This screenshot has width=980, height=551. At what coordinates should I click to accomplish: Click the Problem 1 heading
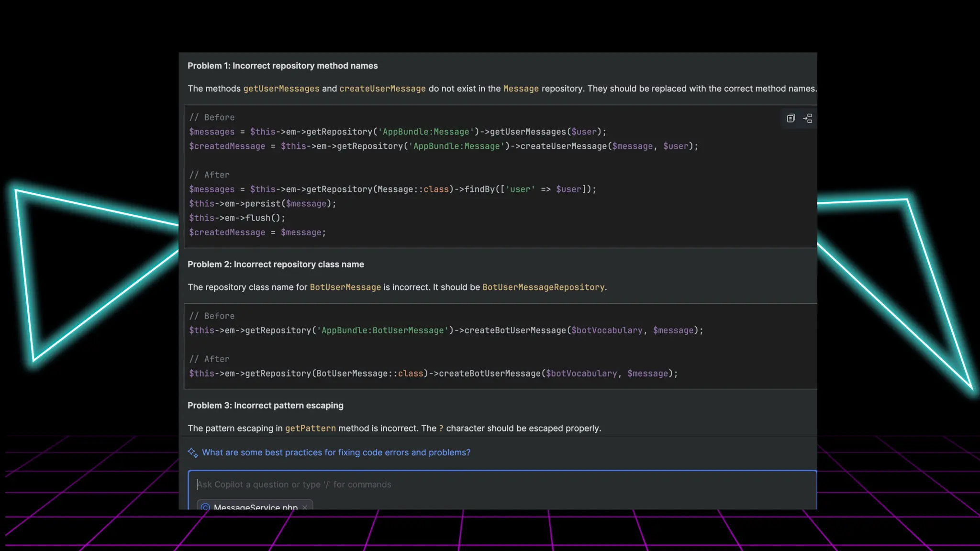pyautogui.click(x=282, y=66)
